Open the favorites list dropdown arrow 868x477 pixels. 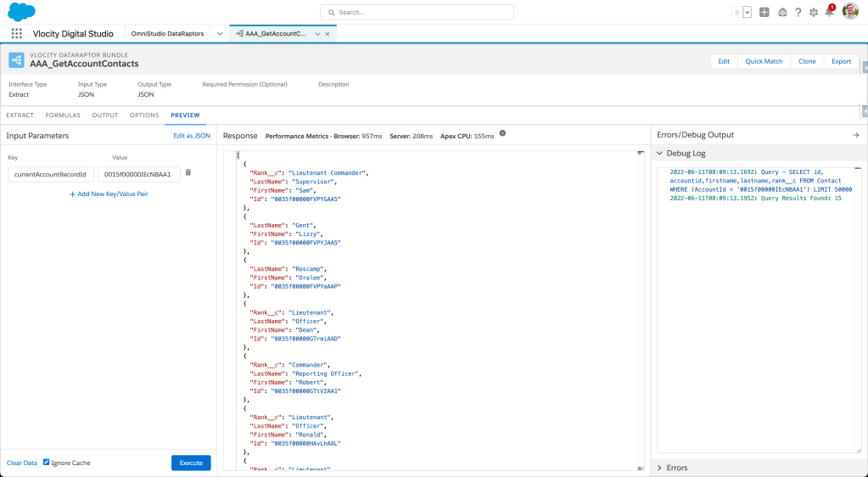click(x=747, y=13)
